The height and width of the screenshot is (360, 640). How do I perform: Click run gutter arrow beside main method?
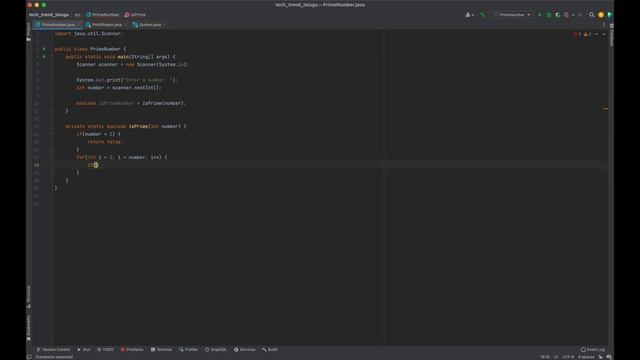(44, 57)
